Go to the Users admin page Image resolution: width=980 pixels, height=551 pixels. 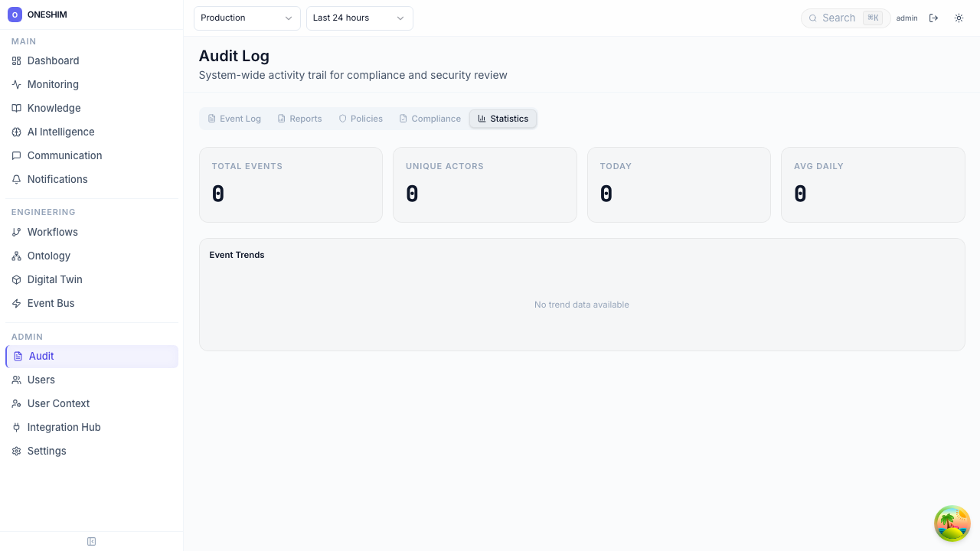41,380
